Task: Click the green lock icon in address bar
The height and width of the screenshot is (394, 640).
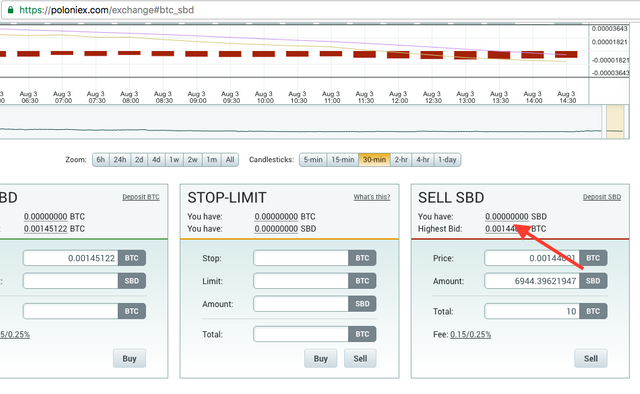Action: click(10, 10)
